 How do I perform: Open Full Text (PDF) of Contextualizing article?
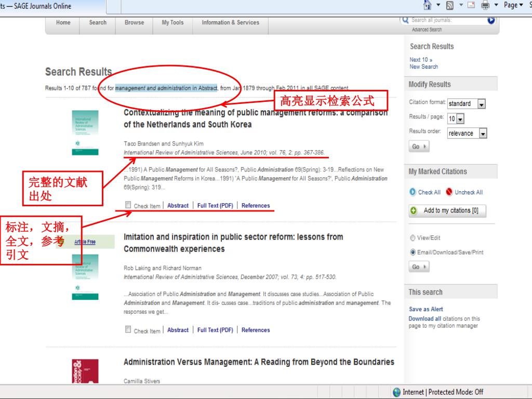click(x=215, y=206)
